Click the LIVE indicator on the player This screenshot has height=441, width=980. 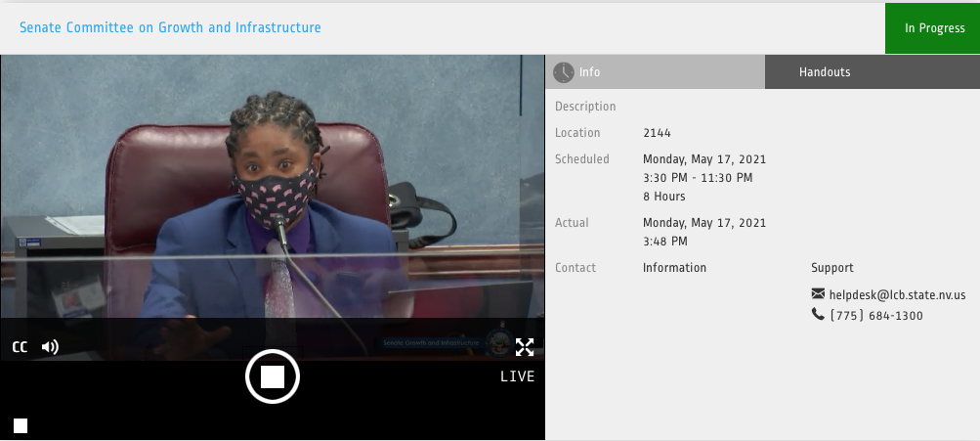click(x=518, y=376)
